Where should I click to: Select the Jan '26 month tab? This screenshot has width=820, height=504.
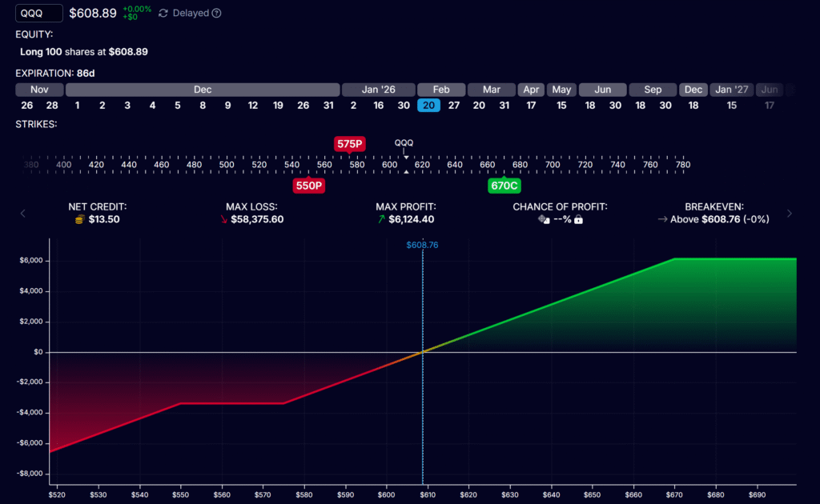click(x=378, y=90)
